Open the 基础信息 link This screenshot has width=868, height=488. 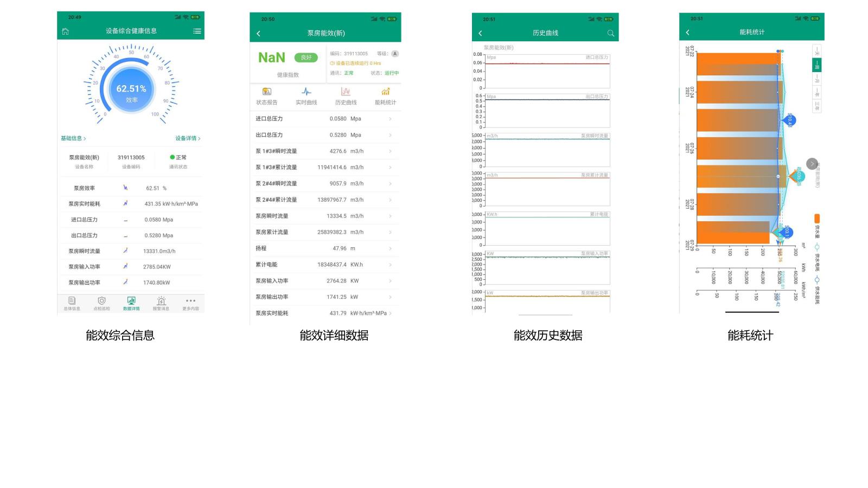[x=71, y=138]
